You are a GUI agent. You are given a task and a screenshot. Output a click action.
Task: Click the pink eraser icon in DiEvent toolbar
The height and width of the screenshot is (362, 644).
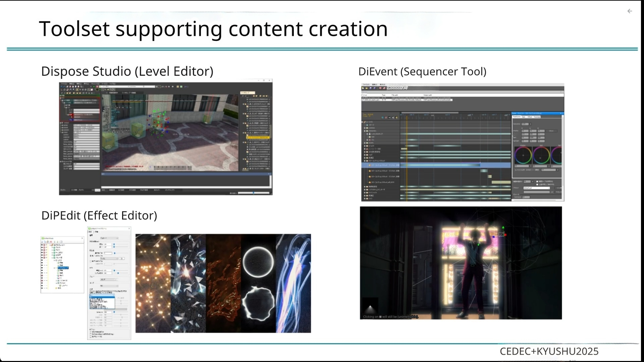pyautogui.click(x=384, y=88)
